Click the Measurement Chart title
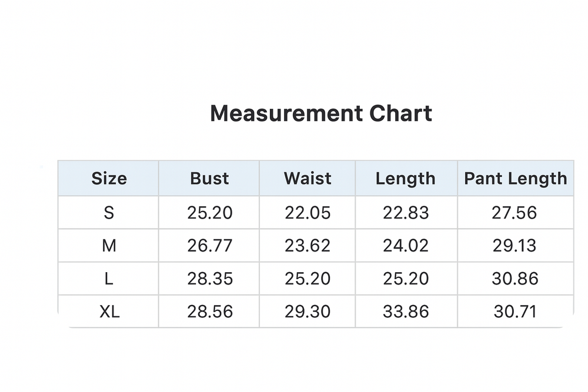Image resolution: width=588 pixels, height=392 pixels. coord(321,113)
